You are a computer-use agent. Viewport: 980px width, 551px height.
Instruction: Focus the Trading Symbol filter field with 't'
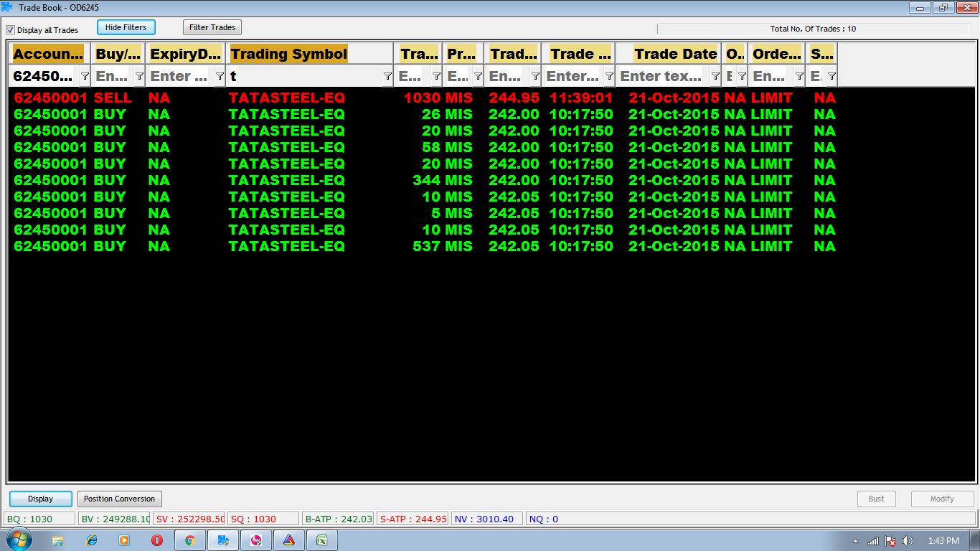point(304,76)
